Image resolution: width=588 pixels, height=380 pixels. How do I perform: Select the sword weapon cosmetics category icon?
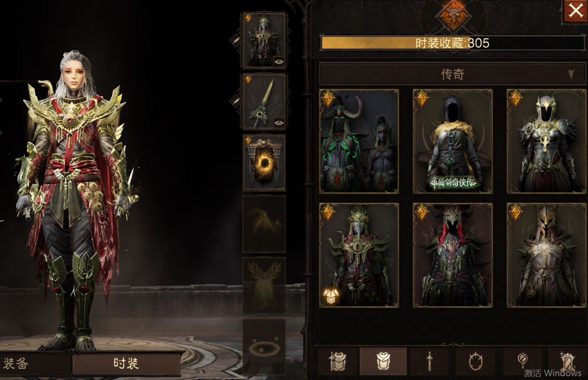pyautogui.click(x=429, y=362)
